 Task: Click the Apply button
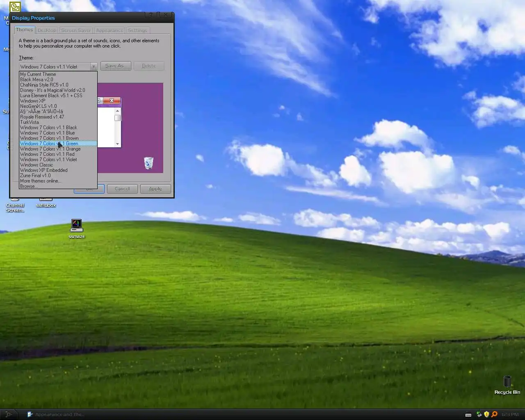pos(155,189)
